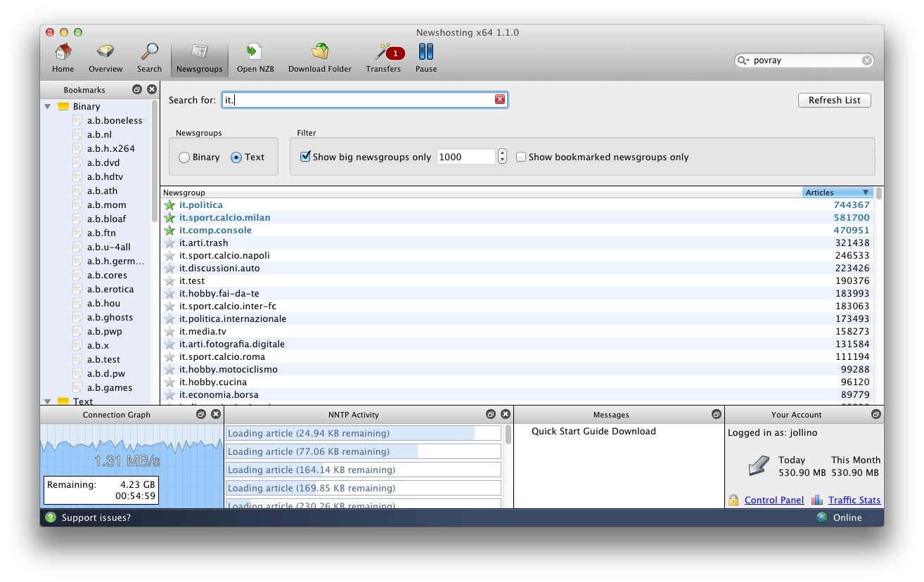The image size is (924, 582).
Task: Click in the Search for text field
Action: pyautogui.click(x=364, y=100)
